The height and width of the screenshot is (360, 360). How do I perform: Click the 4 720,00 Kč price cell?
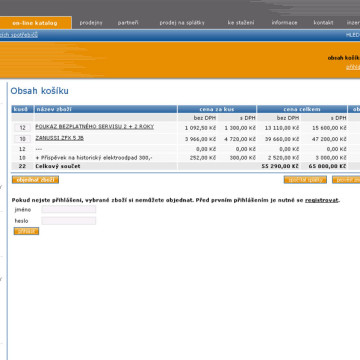pyautogui.click(x=240, y=139)
